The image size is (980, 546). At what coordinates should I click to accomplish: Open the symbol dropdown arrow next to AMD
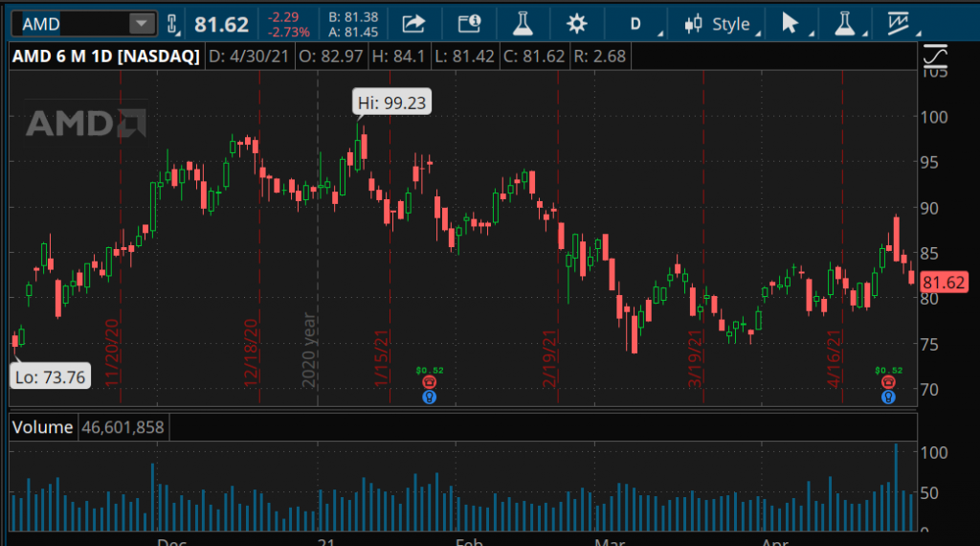(x=142, y=24)
